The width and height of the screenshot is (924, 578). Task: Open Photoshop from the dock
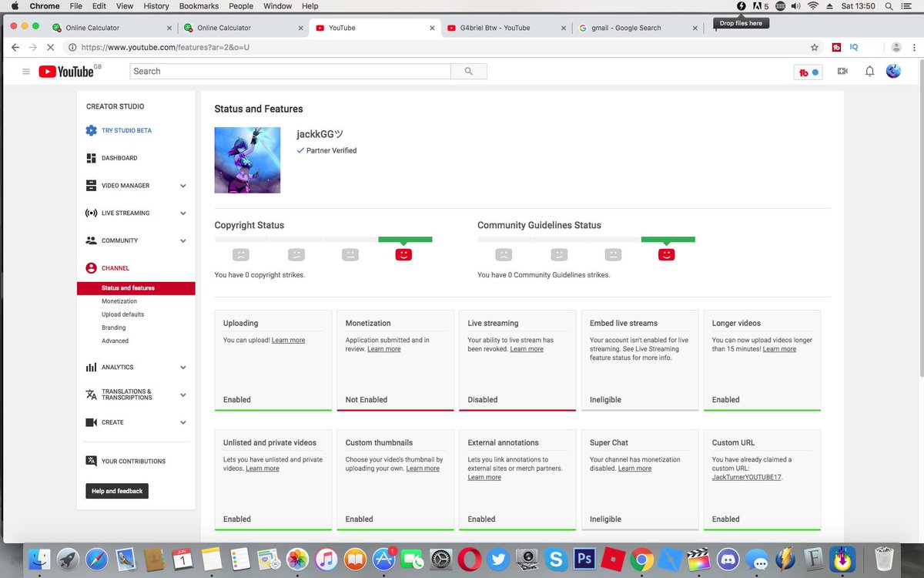coord(584,559)
